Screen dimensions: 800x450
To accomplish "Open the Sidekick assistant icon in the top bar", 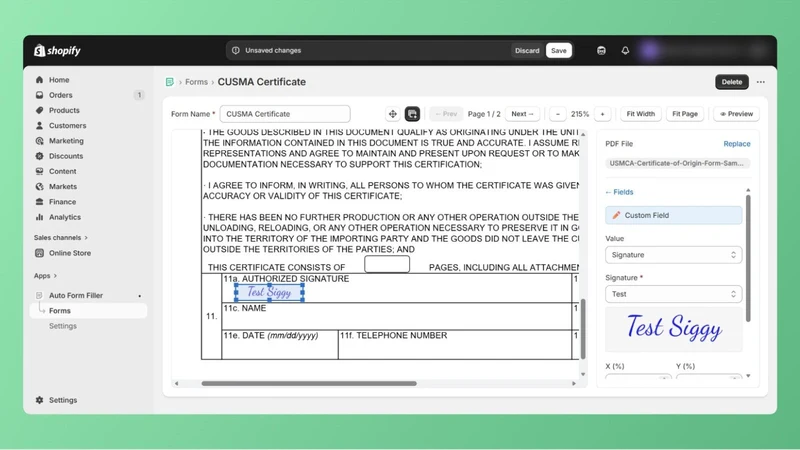I will pos(602,51).
